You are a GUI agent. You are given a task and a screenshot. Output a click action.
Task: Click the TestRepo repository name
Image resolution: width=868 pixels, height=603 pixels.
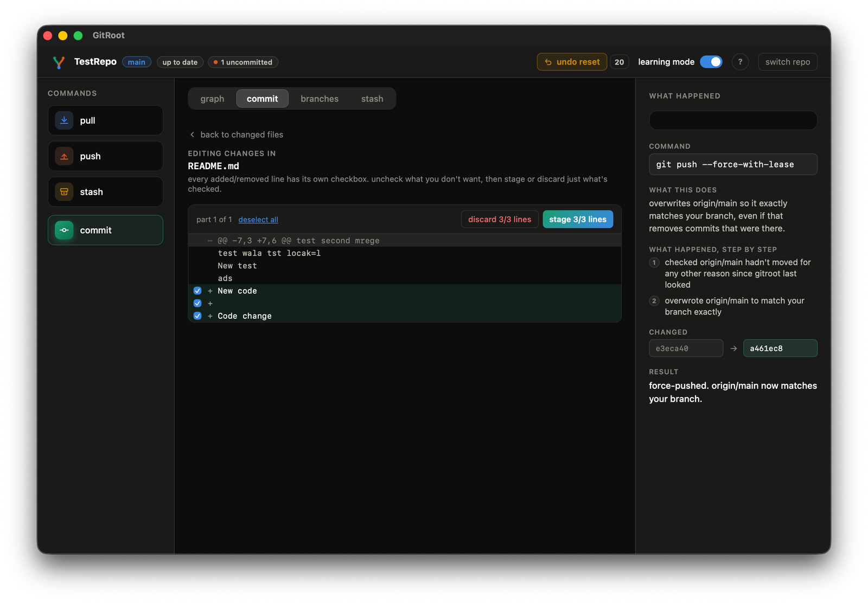[x=95, y=62]
